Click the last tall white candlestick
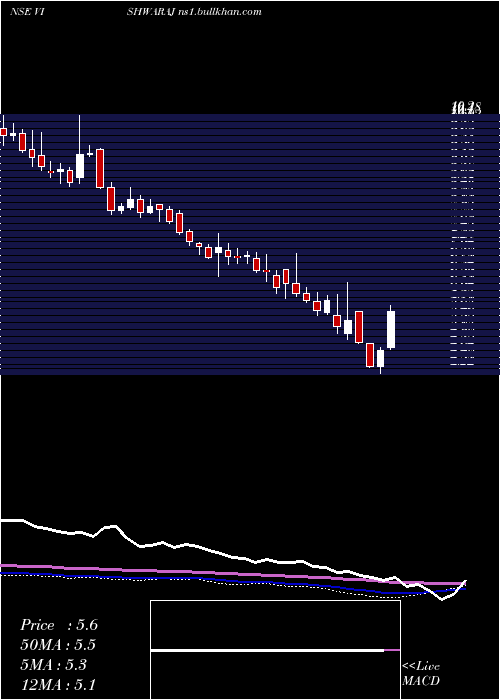500x700 pixels. (391, 329)
